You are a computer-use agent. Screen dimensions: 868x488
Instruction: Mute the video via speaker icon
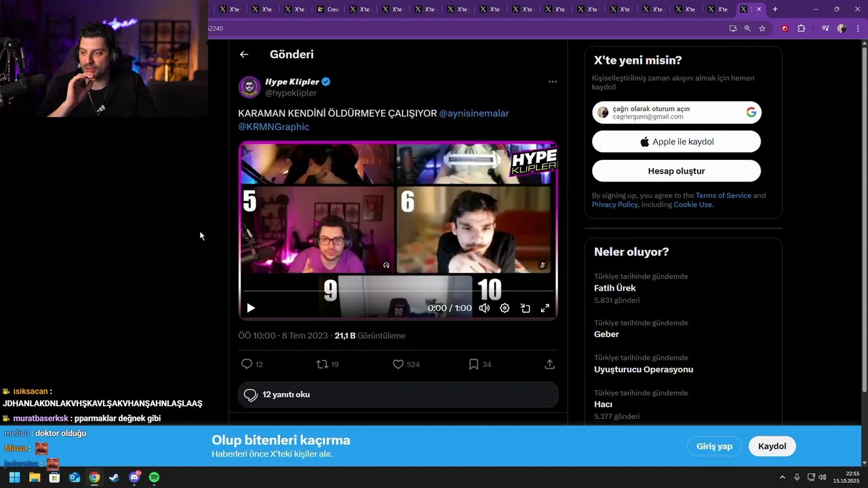(x=484, y=308)
